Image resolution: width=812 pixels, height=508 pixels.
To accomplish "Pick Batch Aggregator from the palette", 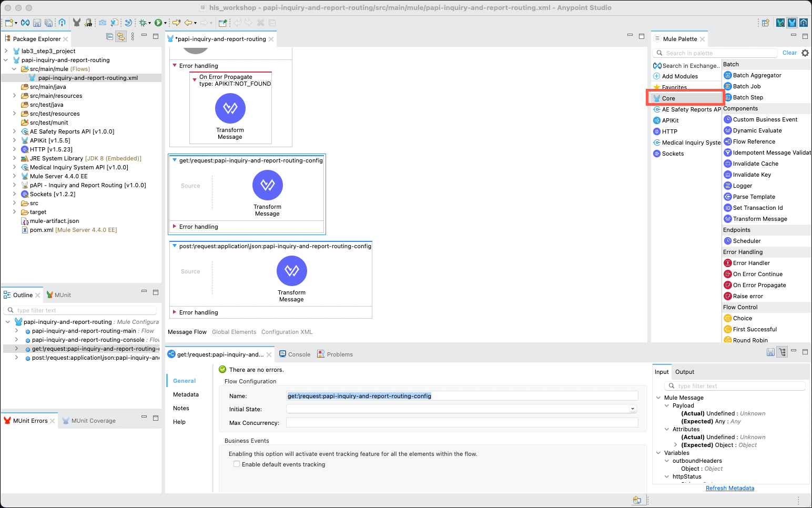I will [x=753, y=75].
